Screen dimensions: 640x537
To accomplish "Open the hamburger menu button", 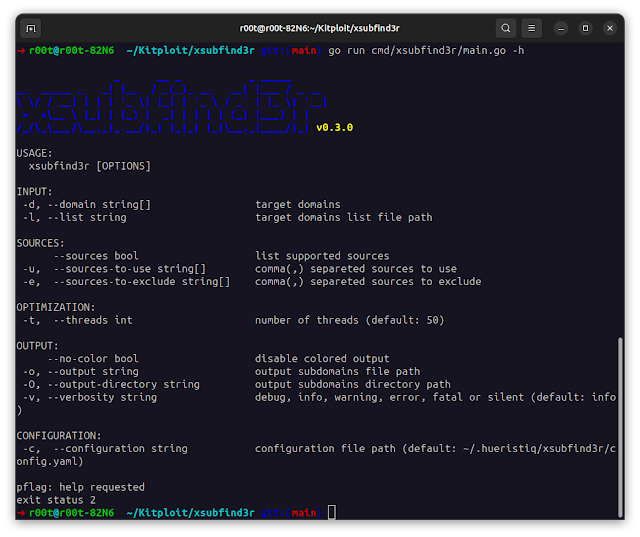I will (x=531, y=28).
